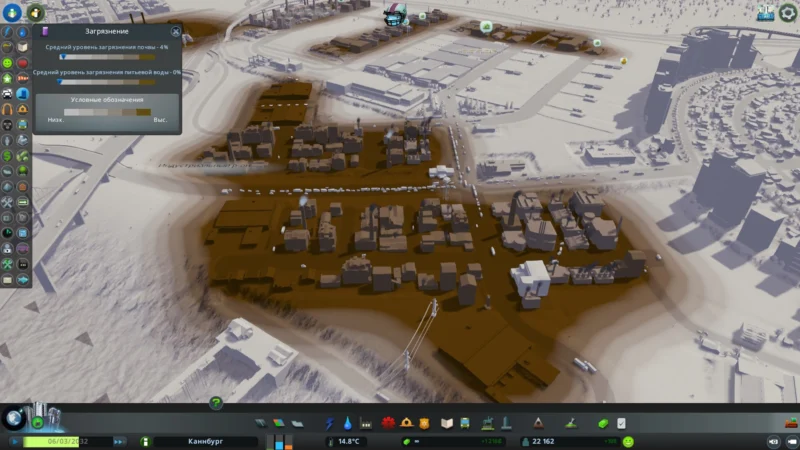Click the city name Каннбург
Screen dimensions: 800x450
point(206,441)
